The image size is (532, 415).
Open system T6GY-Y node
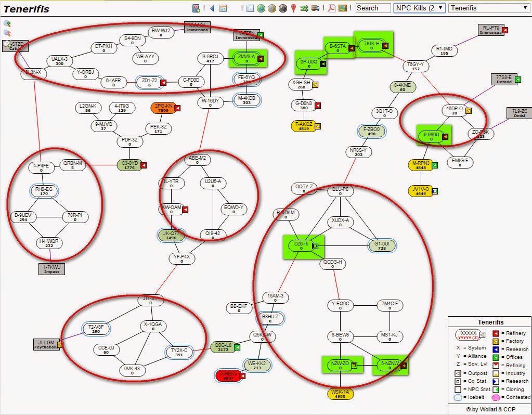pos(416,66)
